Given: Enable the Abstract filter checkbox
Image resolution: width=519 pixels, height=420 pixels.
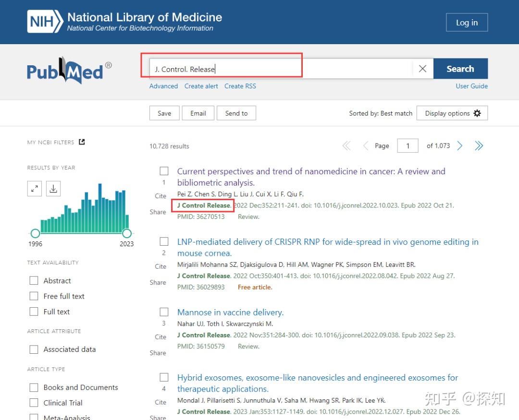Looking at the screenshot, I should tap(34, 281).
